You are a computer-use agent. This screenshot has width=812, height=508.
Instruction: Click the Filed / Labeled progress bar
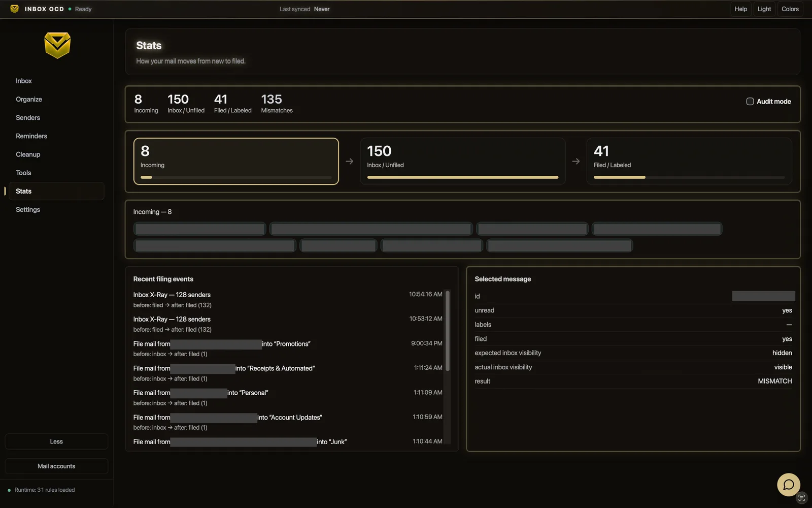(689, 177)
